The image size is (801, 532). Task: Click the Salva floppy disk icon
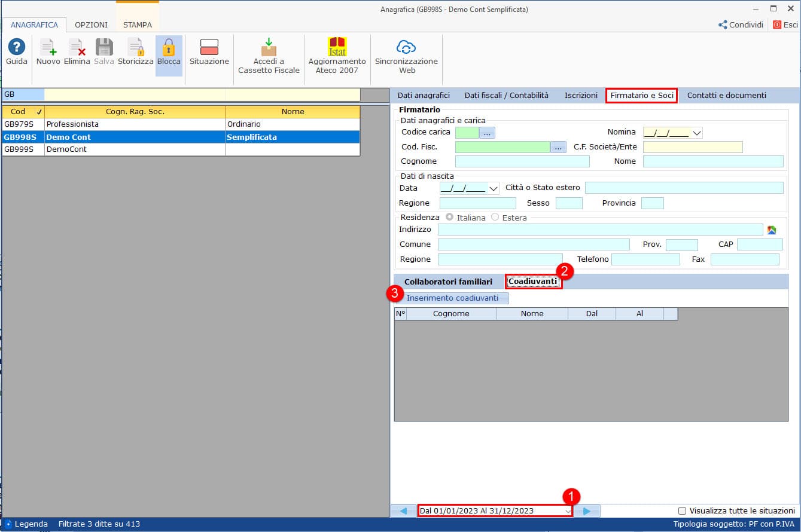pos(104,47)
